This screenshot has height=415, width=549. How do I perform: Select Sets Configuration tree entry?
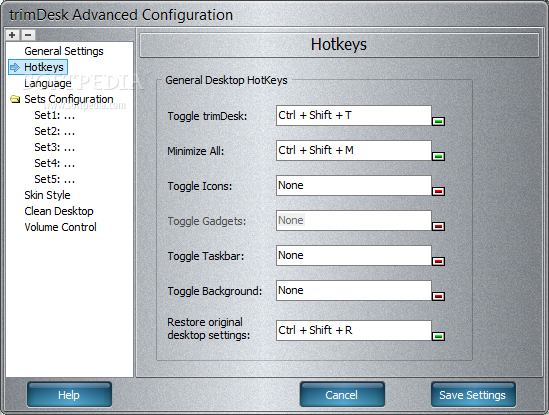pyautogui.click(x=69, y=99)
